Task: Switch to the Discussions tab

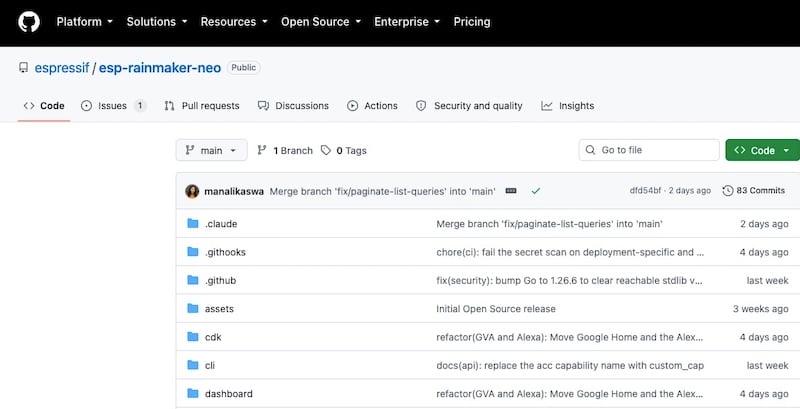Action: click(x=293, y=106)
